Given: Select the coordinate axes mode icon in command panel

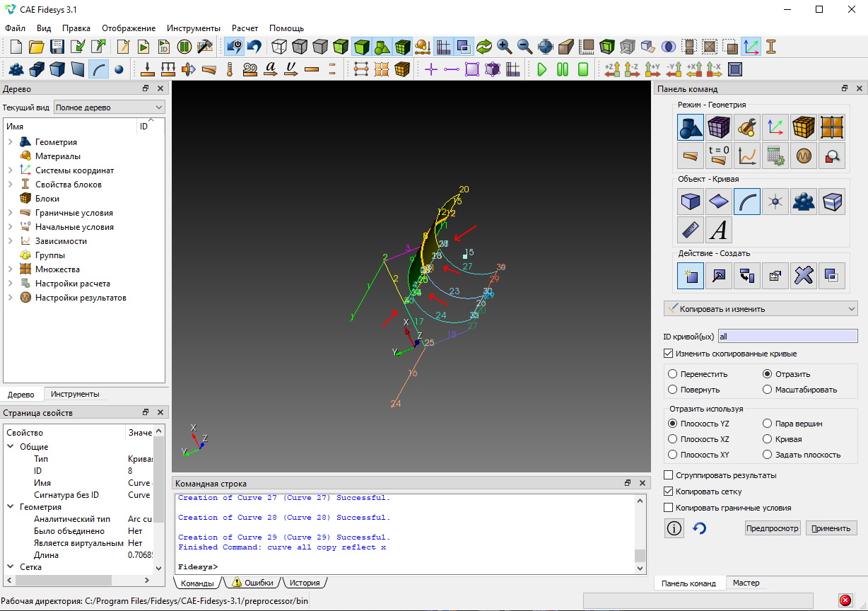Looking at the screenshot, I should click(775, 127).
